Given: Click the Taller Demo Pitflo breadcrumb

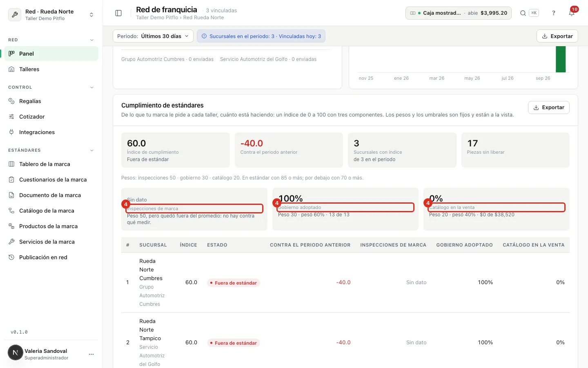Looking at the screenshot, I should (x=157, y=18).
